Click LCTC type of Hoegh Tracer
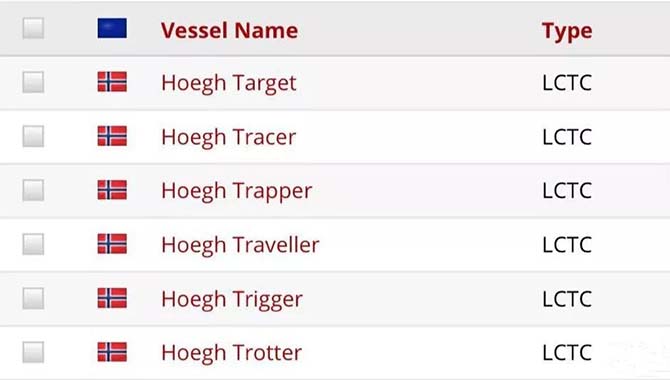The height and width of the screenshot is (380, 670). point(567,137)
